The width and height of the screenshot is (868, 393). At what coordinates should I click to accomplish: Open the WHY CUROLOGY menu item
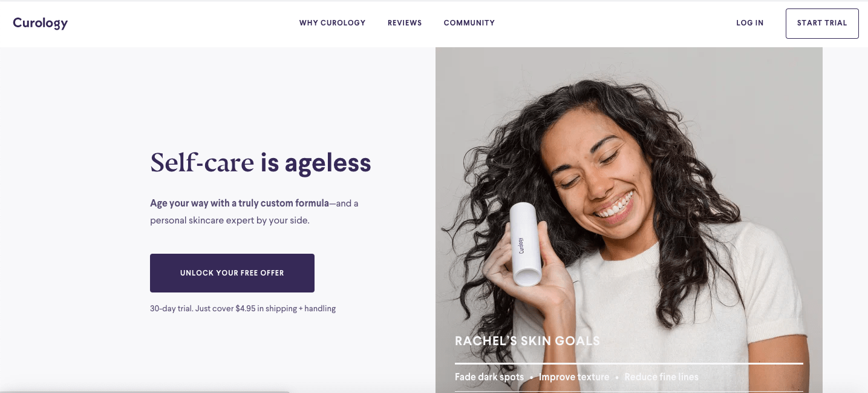[x=332, y=23]
